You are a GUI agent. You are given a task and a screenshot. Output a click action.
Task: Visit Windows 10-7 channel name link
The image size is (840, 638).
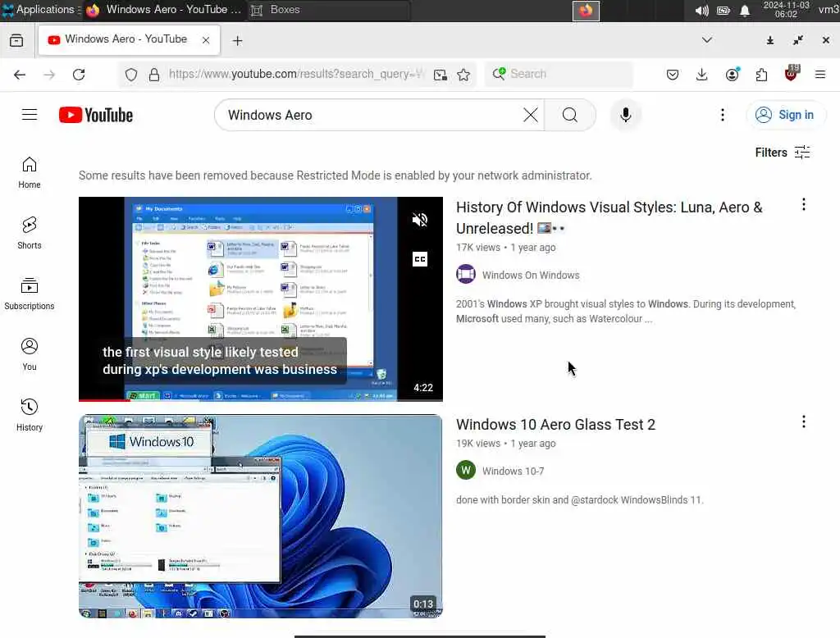513,471
